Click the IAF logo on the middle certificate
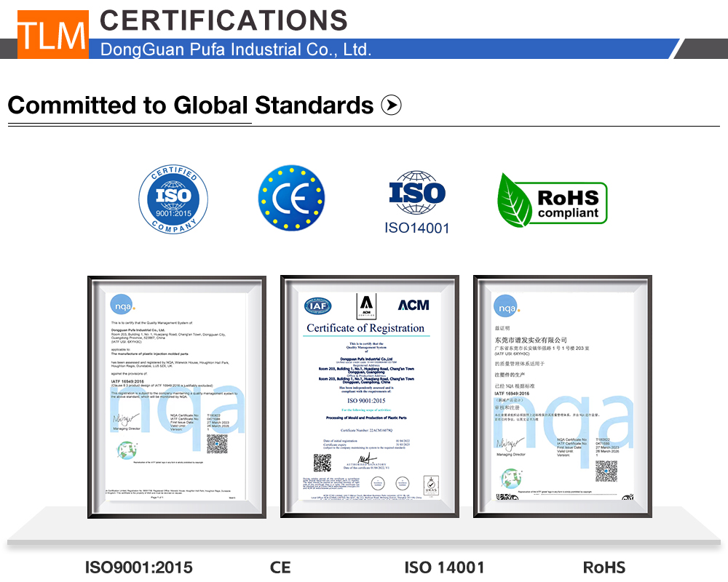Image resolution: width=728 pixels, height=582 pixels. tap(318, 306)
